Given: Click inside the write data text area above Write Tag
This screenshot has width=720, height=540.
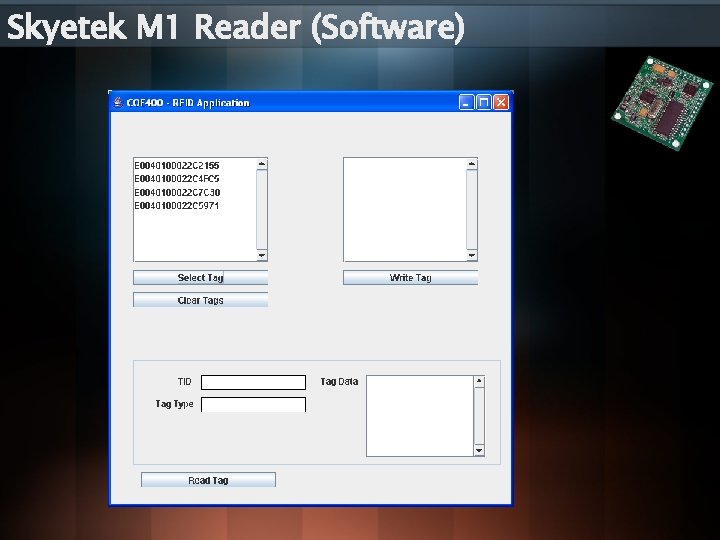Looking at the screenshot, I should [405, 209].
